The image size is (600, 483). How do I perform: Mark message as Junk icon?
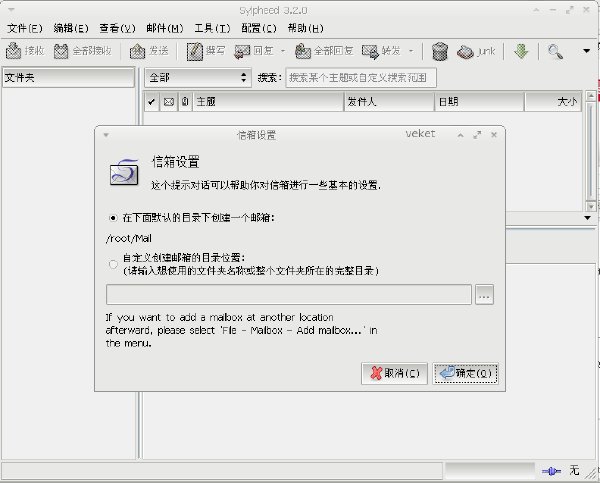coord(465,52)
